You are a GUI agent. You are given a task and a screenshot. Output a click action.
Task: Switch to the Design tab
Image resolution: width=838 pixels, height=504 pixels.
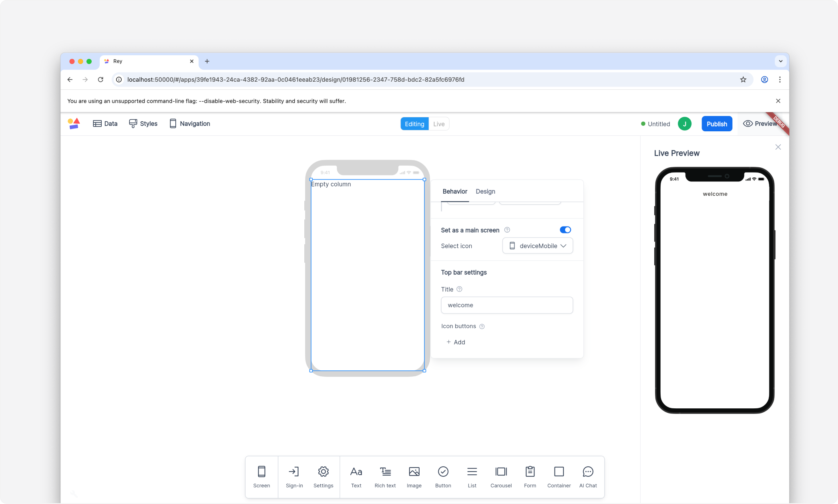(485, 191)
